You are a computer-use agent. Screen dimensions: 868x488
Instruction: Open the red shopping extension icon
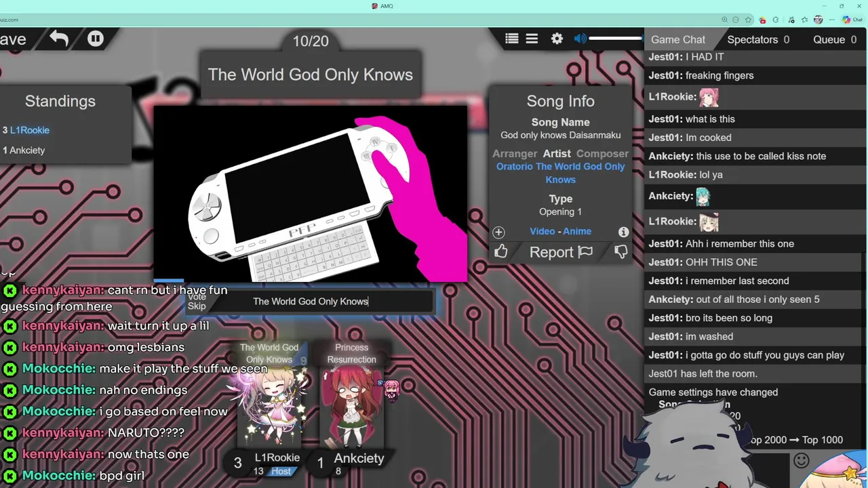pos(763,20)
